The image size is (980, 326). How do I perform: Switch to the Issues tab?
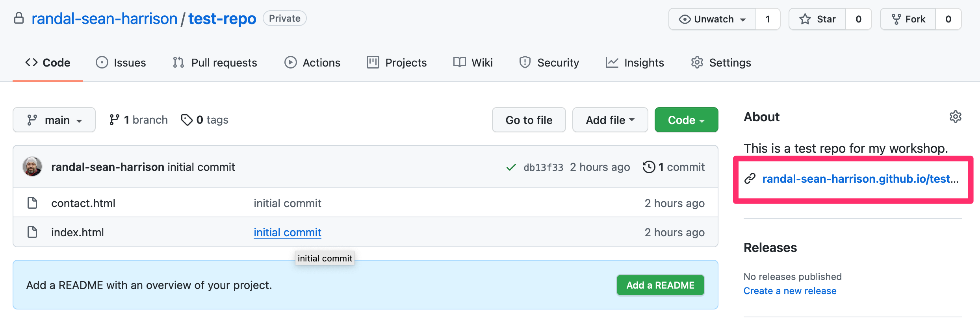pos(121,63)
